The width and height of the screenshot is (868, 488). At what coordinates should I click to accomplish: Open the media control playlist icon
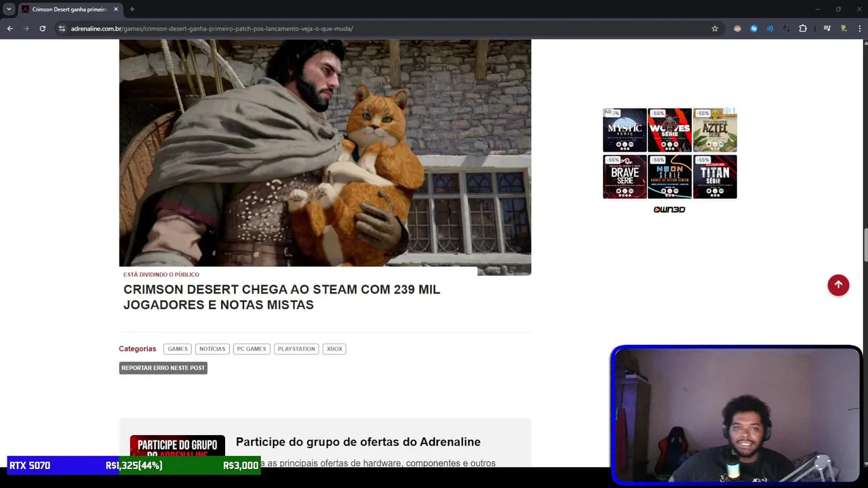[x=827, y=28]
